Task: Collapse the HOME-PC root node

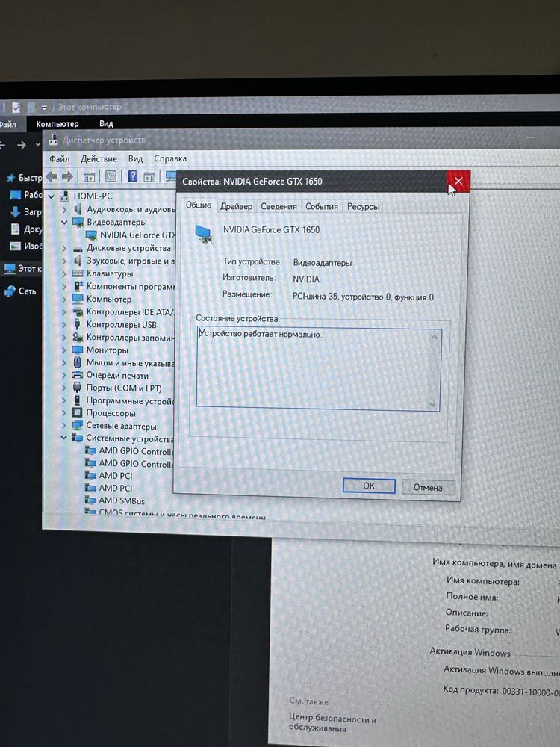Action: [52, 196]
